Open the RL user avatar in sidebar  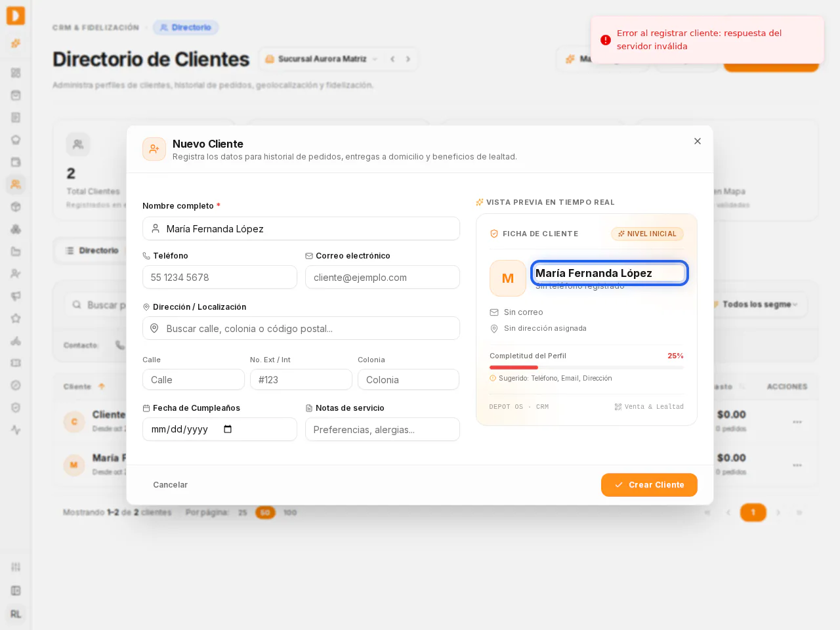16,614
